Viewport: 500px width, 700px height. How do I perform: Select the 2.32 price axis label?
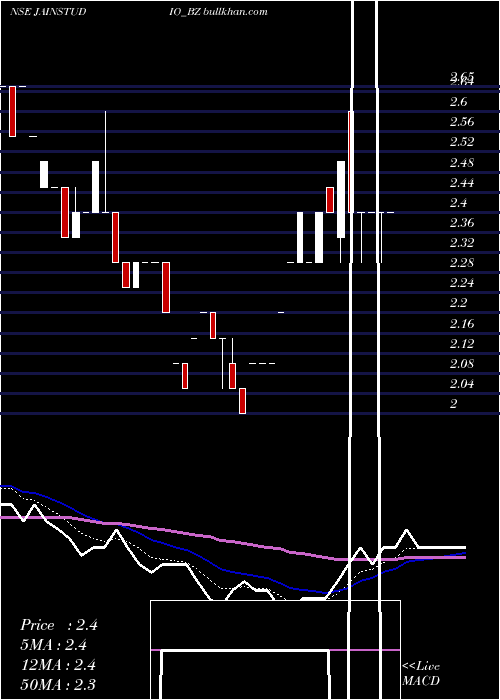(462, 243)
